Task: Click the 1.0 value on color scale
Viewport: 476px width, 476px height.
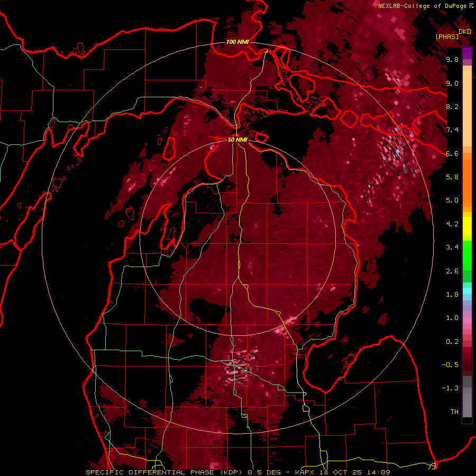Action: click(x=452, y=318)
